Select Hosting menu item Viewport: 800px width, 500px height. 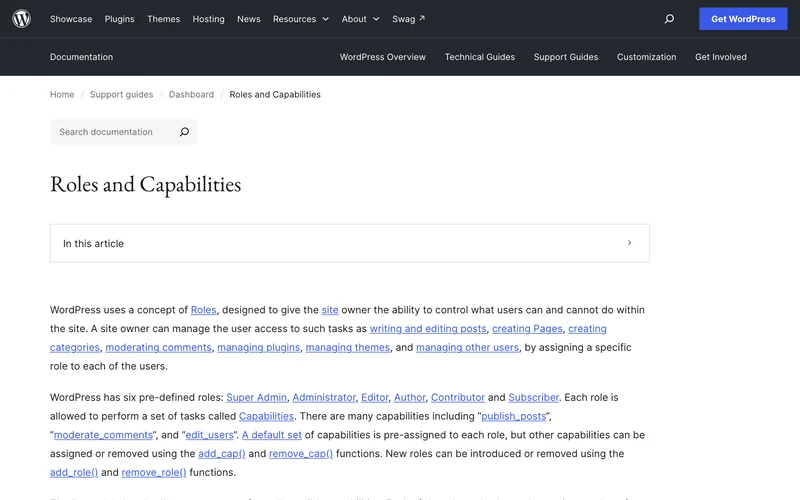click(208, 19)
